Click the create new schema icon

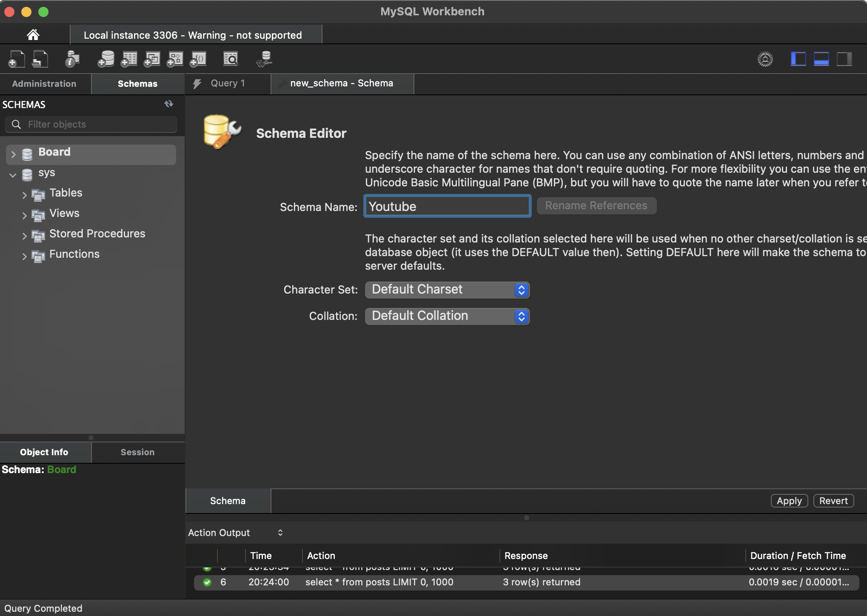pos(106,59)
